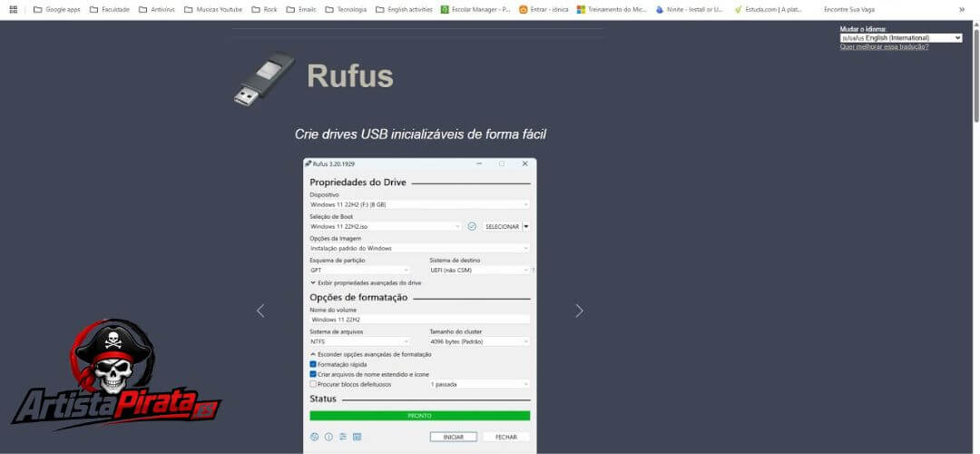Follow the Quer melhorar essa tradução link
Screen dimensions: 980x454
884,47
